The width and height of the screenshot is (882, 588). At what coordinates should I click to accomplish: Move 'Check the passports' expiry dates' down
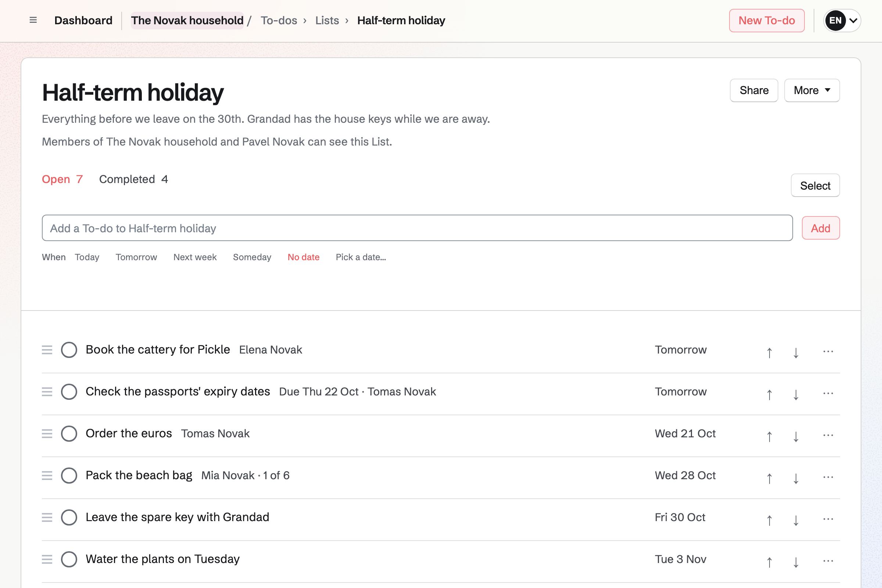tap(796, 394)
